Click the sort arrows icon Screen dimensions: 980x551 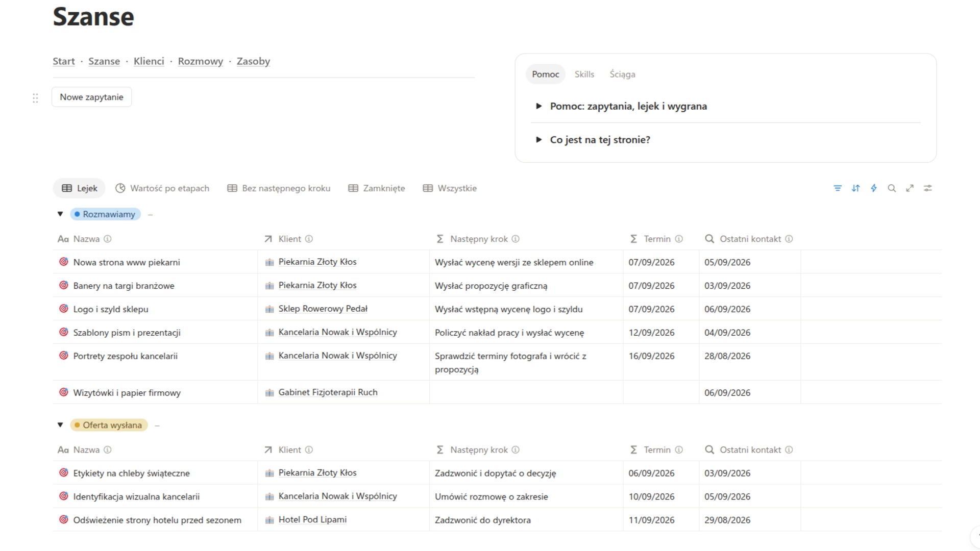[x=856, y=188]
